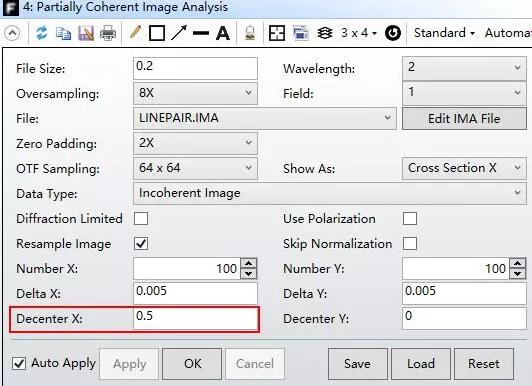Open the 3 x 4 grid menu
The image size is (532, 386).
pyautogui.click(x=359, y=33)
